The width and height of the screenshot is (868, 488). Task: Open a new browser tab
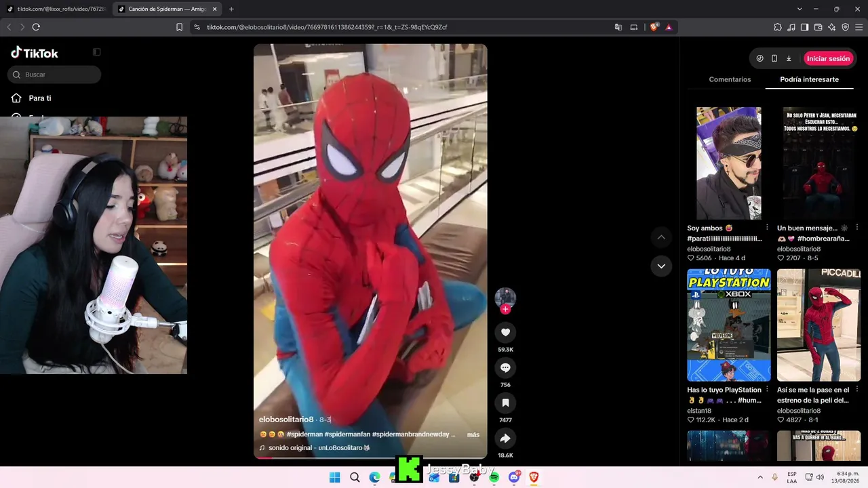coord(231,9)
